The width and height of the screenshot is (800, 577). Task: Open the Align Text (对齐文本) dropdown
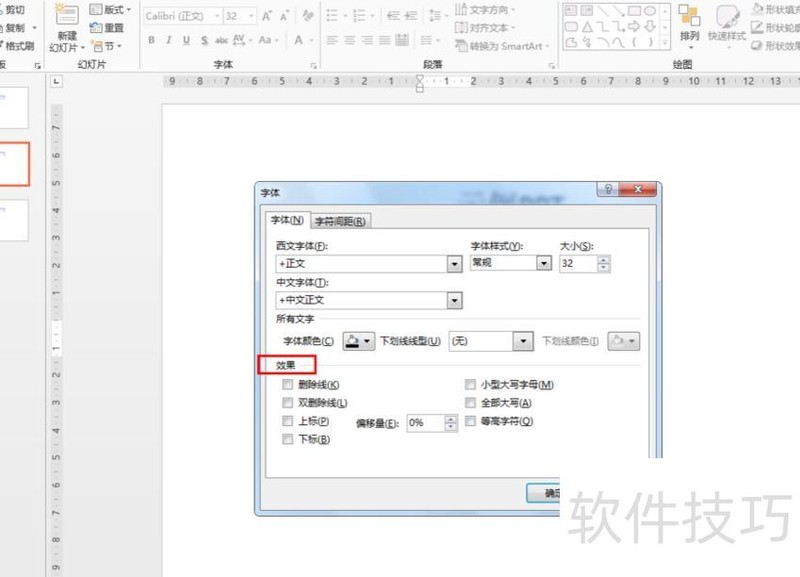coord(485,28)
